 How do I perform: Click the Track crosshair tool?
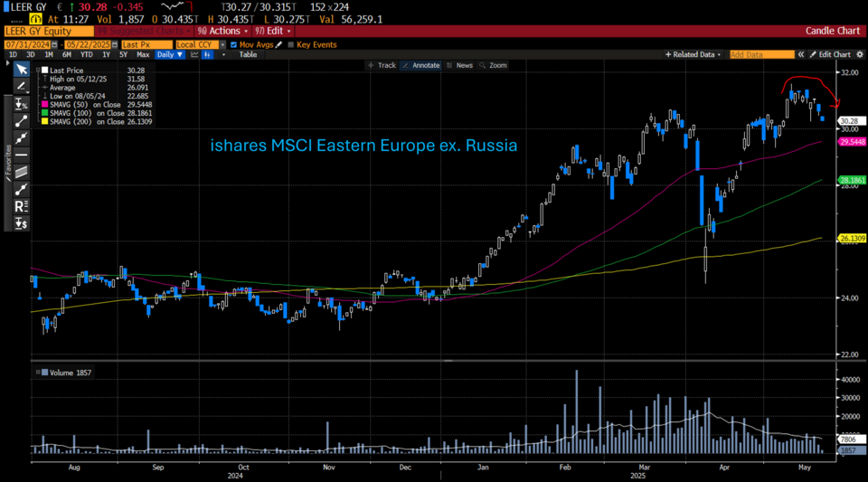point(382,65)
